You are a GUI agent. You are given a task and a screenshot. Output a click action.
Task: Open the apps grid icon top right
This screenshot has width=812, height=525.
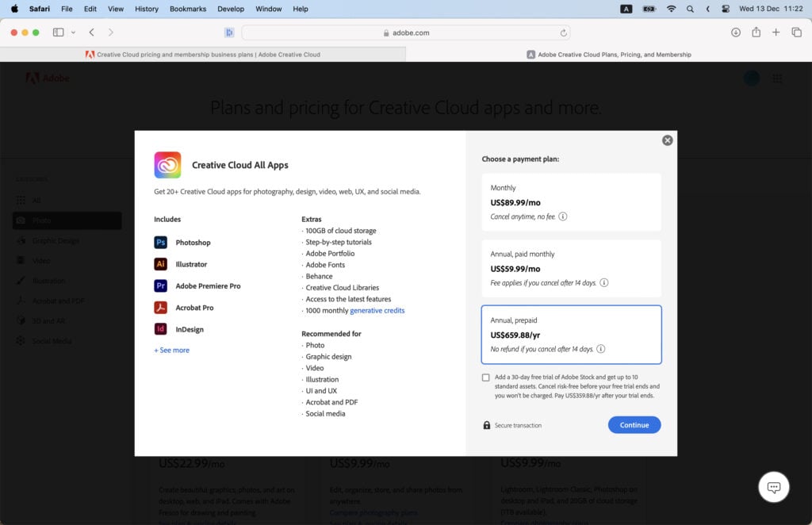pyautogui.click(x=777, y=78)
